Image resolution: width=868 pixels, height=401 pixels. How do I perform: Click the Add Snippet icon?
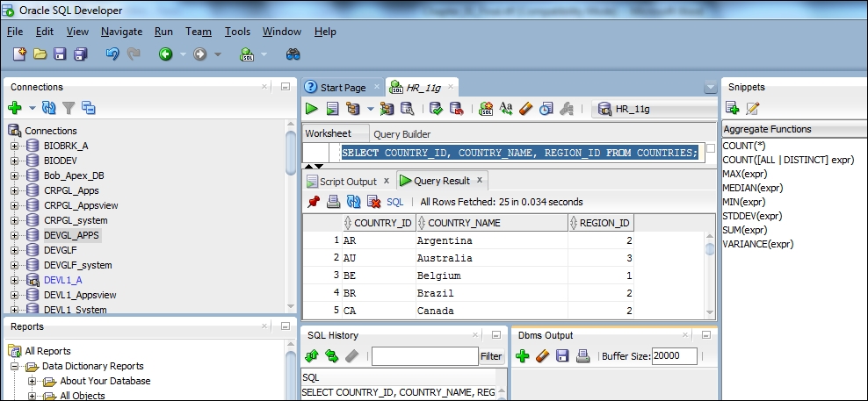[732, 108]
